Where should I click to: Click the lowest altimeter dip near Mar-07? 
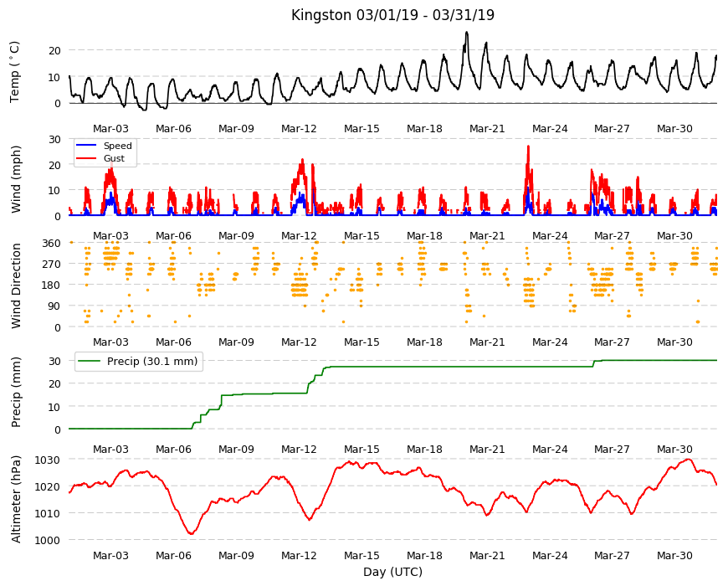(191, 533)
